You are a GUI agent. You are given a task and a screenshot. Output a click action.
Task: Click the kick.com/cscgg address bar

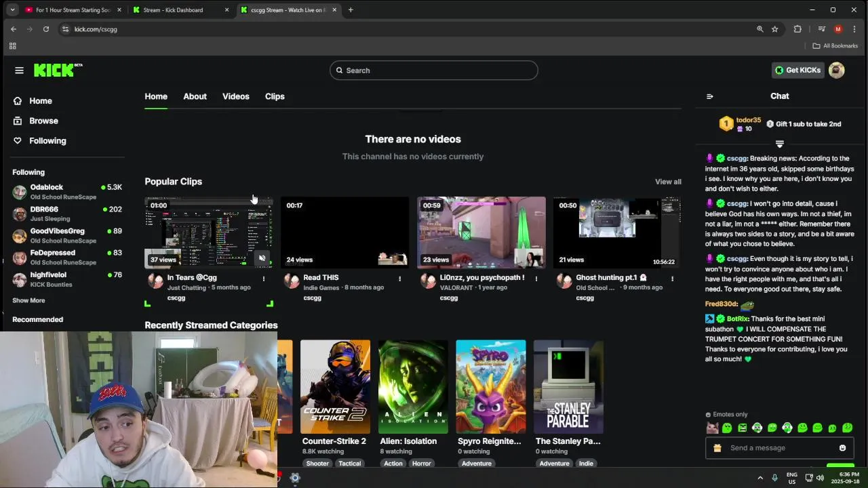pyautogui.click(x=407, y=29)
